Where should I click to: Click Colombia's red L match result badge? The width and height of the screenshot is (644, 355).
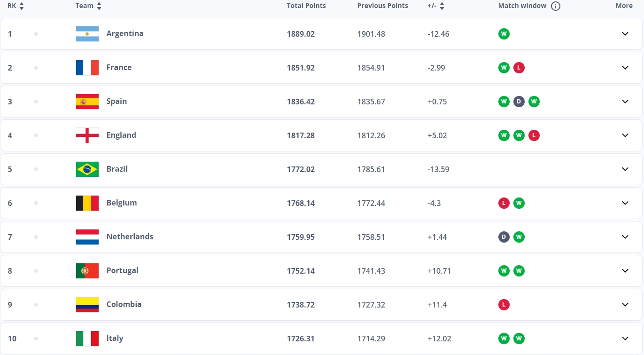pos(504,305)
